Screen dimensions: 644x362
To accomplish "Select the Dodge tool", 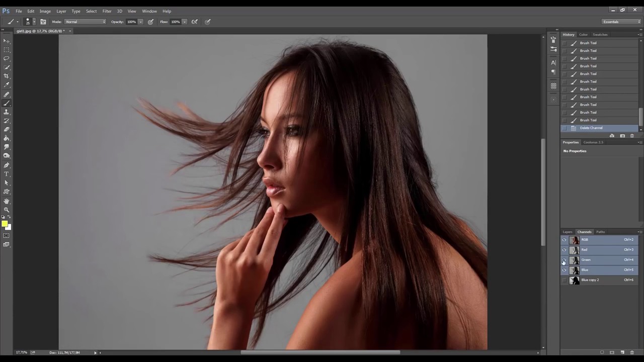I will (7, 155).
